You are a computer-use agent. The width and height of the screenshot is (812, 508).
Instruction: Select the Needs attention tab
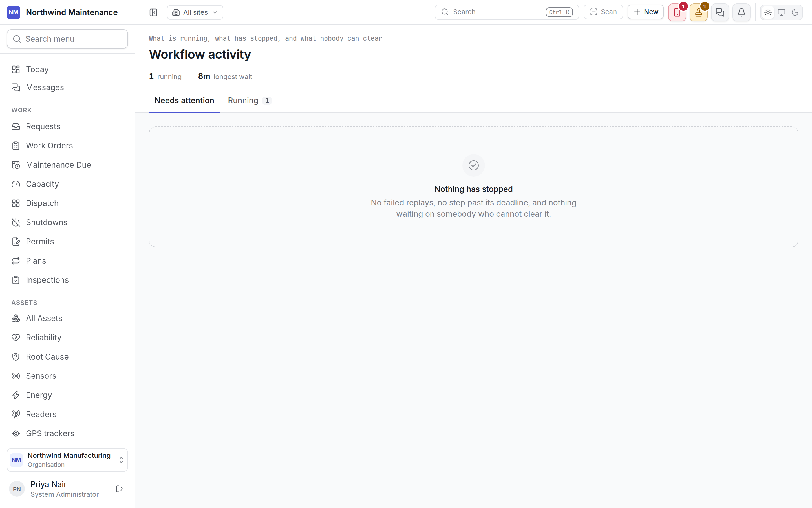click(184, 100)
